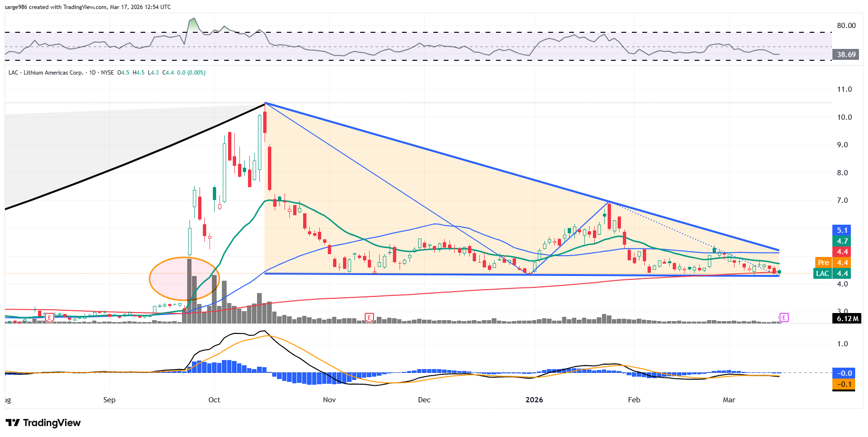Click the blue MACD histogram label -0.0

coord(843,373)
